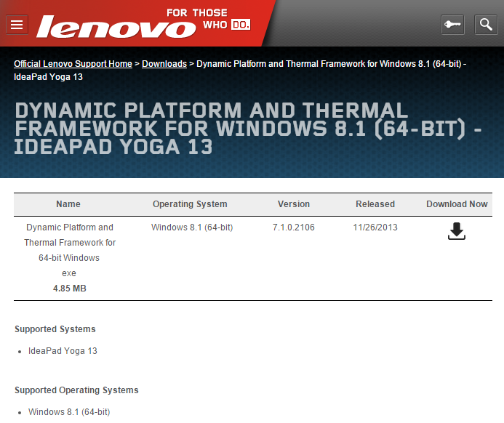Click the current page breadcrumb text
504x423 pixels.
click(240, 70)
